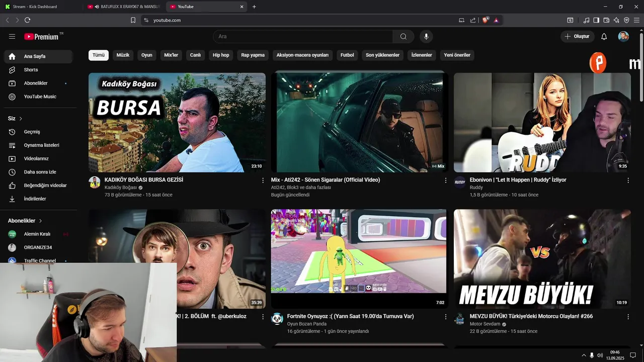Click the Ara search input field
The image size is (644, 362).
pyautogui.click(x=303, y=36)
